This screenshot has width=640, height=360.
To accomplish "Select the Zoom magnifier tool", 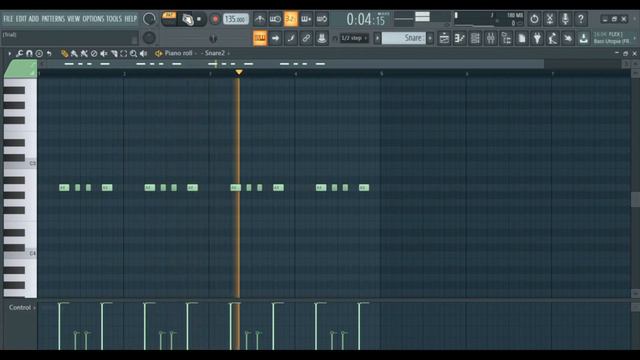I will pos(133,53).
